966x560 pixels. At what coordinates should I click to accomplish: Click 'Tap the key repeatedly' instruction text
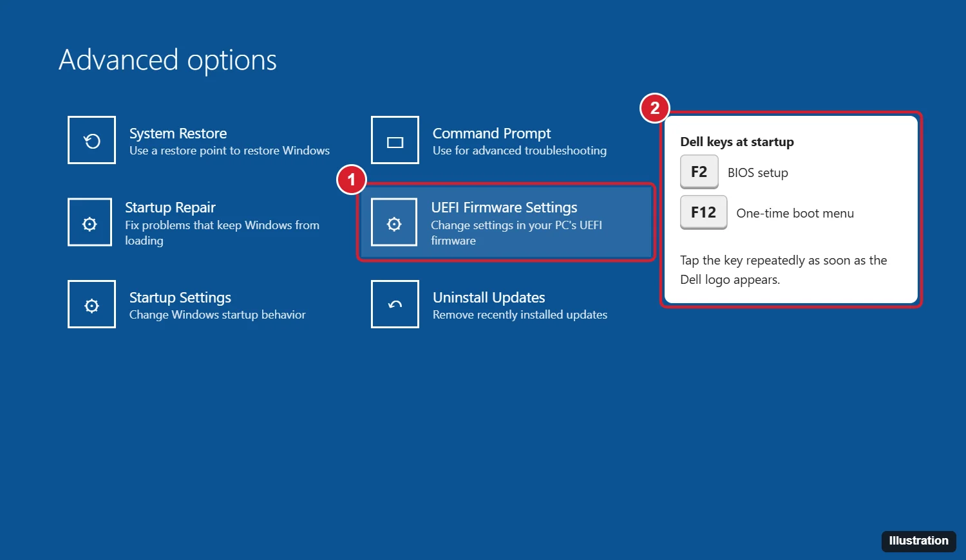784,270
